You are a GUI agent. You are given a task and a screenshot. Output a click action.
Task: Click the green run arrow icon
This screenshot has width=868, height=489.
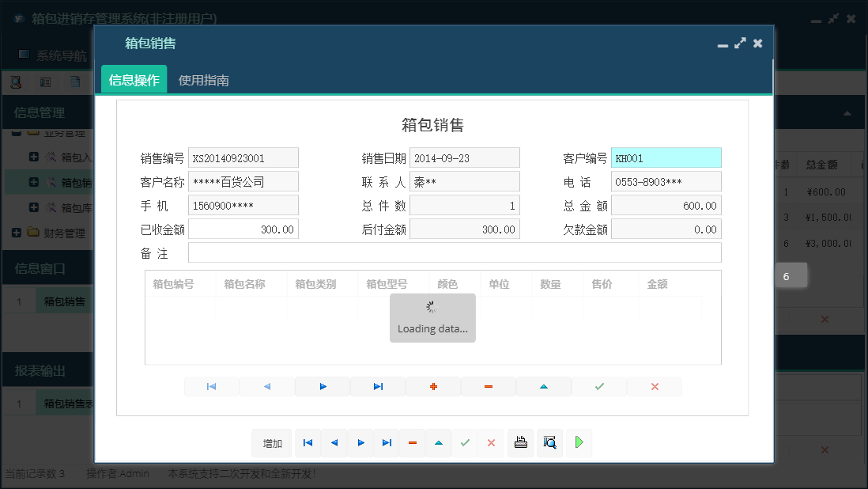579,442
